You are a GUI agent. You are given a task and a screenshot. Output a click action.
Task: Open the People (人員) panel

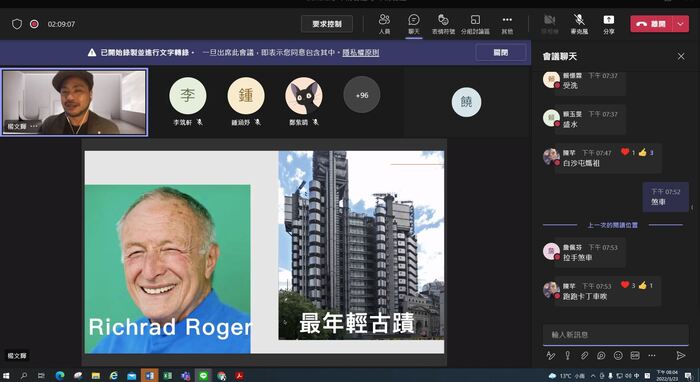[384, 24]
